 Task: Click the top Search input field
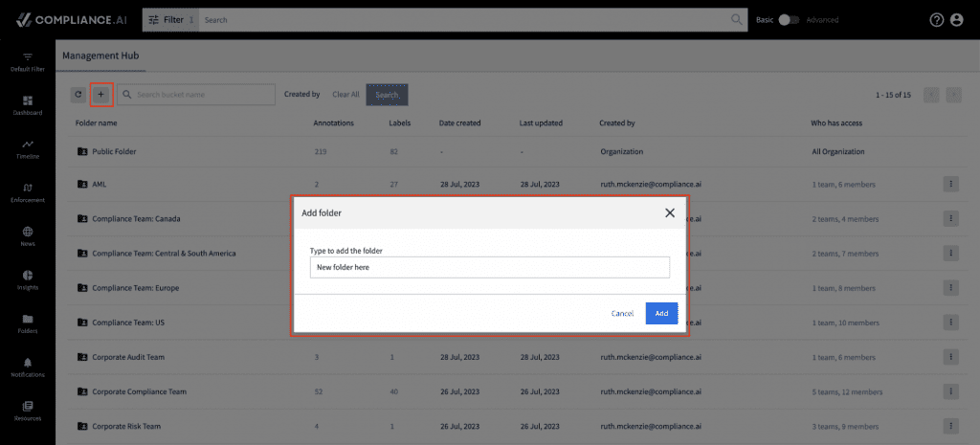point(464,20)
